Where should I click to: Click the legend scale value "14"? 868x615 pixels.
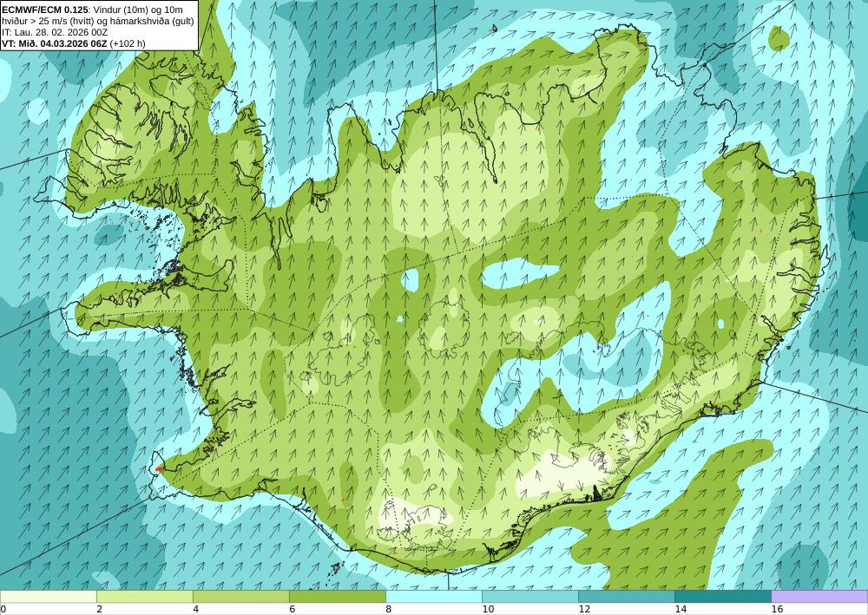681,609
